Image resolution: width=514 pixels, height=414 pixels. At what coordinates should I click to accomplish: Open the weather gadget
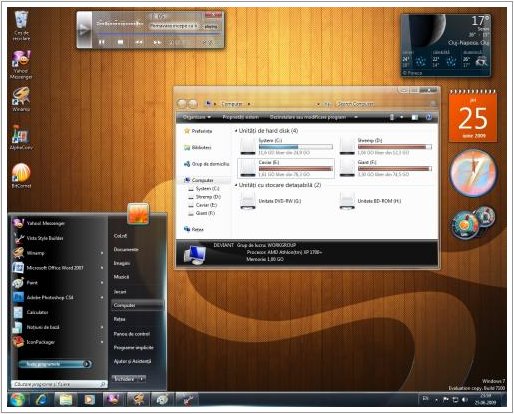[x=445, y=45]
